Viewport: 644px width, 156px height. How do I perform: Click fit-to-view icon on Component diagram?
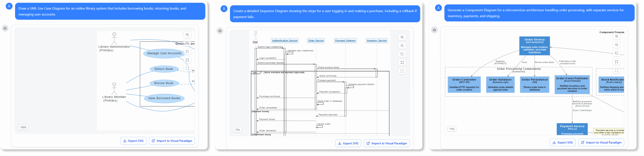(x=616, y=62)
